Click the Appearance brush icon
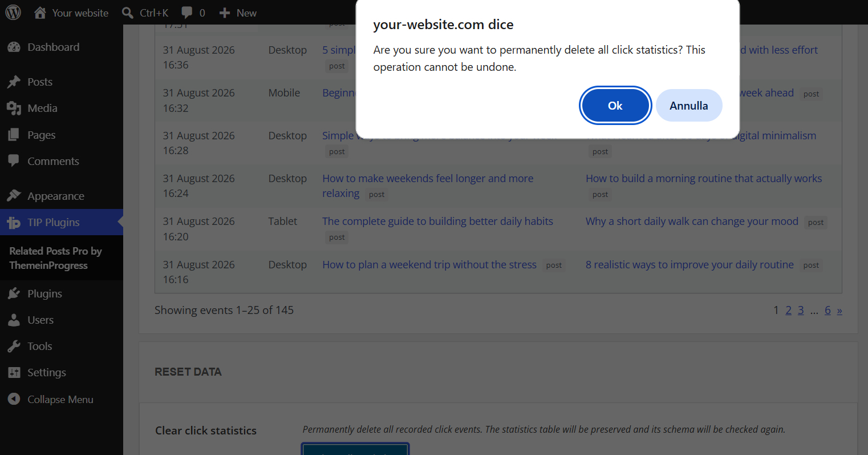Screen dimensions: 868x455 click(14, 196)
